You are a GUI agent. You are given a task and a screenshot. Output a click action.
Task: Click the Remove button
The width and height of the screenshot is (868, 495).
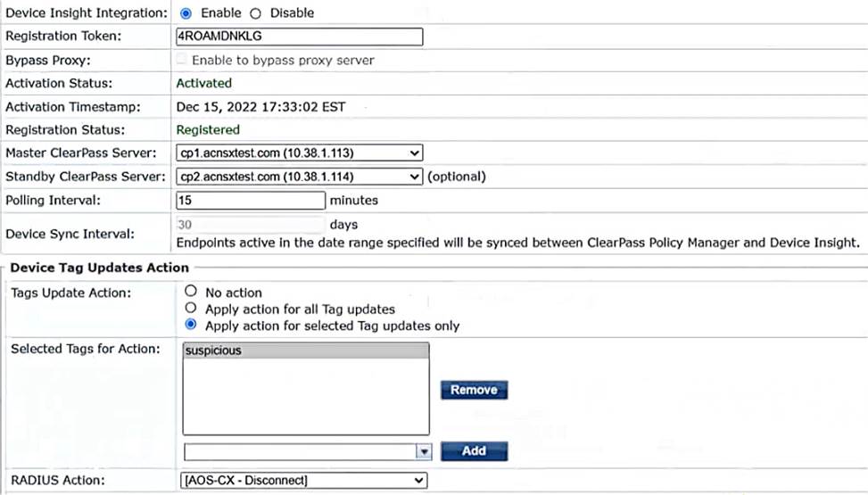(474, 390)
